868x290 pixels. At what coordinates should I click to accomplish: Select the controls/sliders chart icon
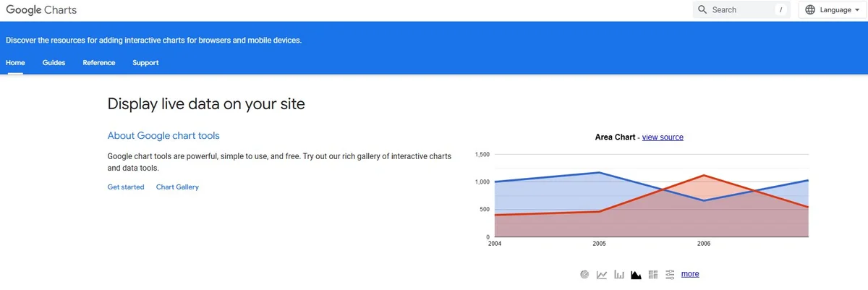(670, 275)
